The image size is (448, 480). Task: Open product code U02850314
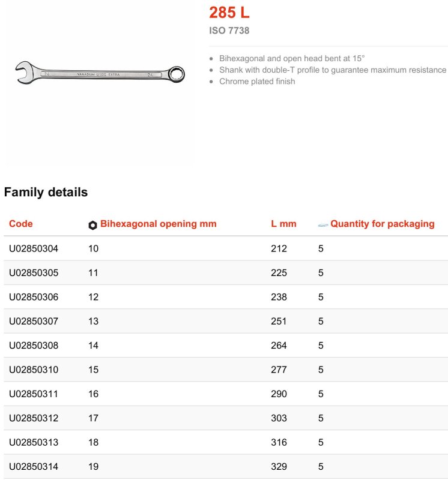pyautogui.click(x=34, y=467)
